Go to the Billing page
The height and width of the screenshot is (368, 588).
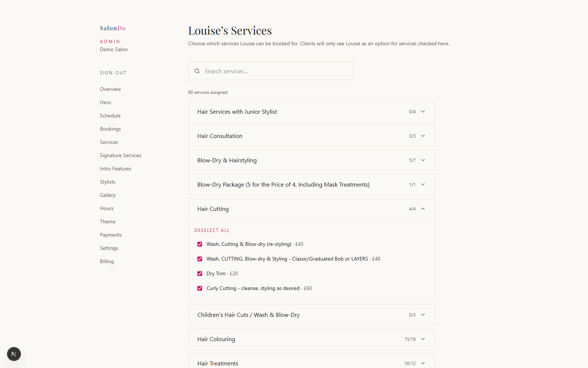107,261
